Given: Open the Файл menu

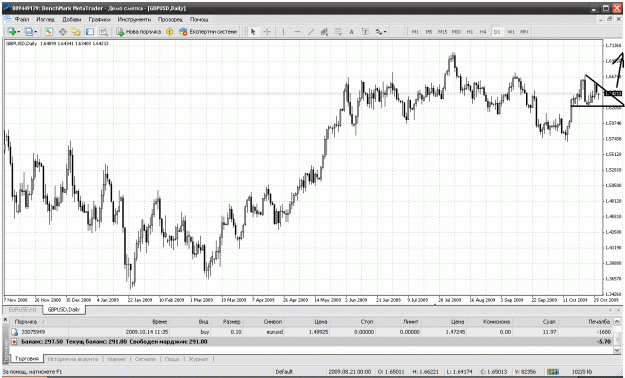Looking at the screenshot, I should (22, 19).
